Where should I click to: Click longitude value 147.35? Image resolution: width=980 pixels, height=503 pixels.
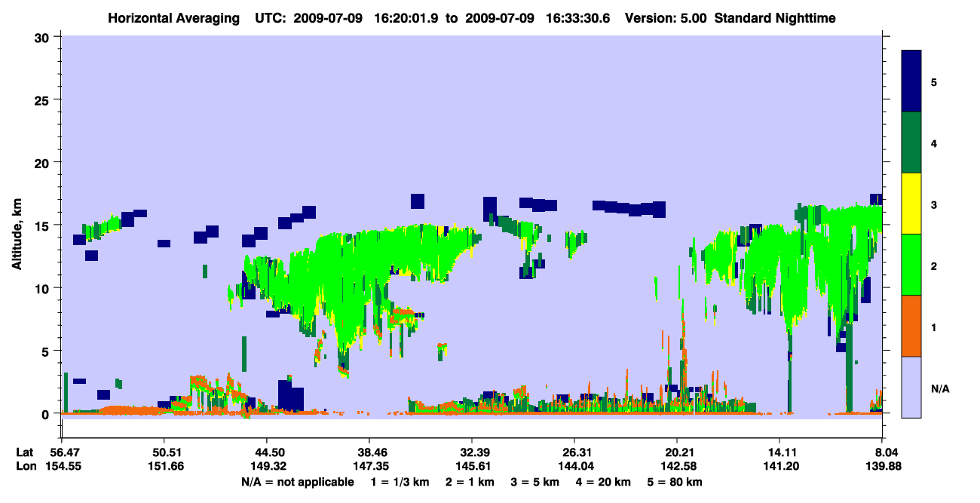pyautogui.click(x=369, y=465)
